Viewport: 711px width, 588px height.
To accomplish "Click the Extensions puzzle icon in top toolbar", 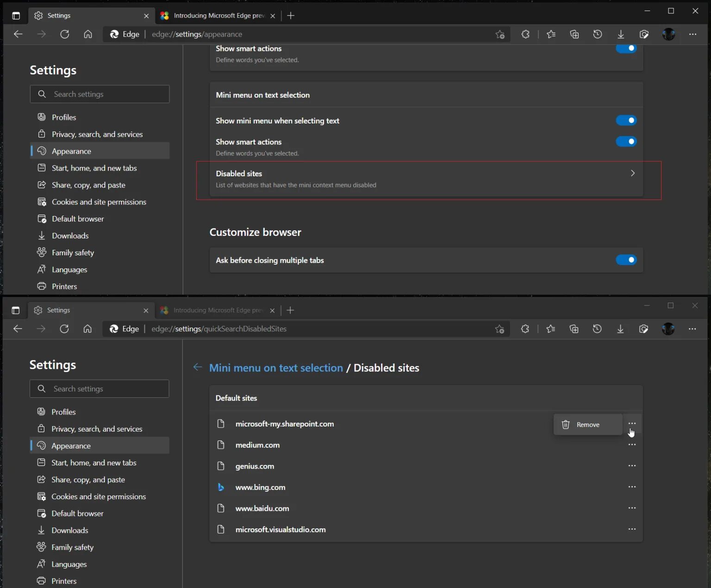I will tap(525, 34).
